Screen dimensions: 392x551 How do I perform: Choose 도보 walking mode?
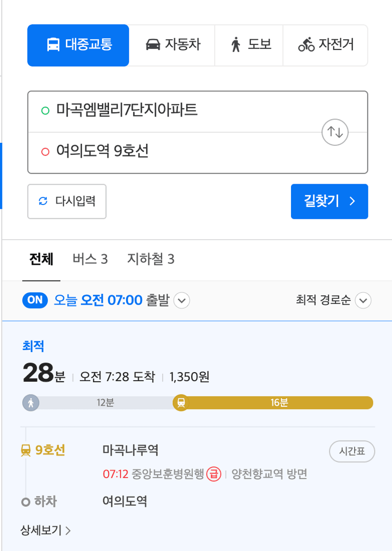tap(249, 46)
